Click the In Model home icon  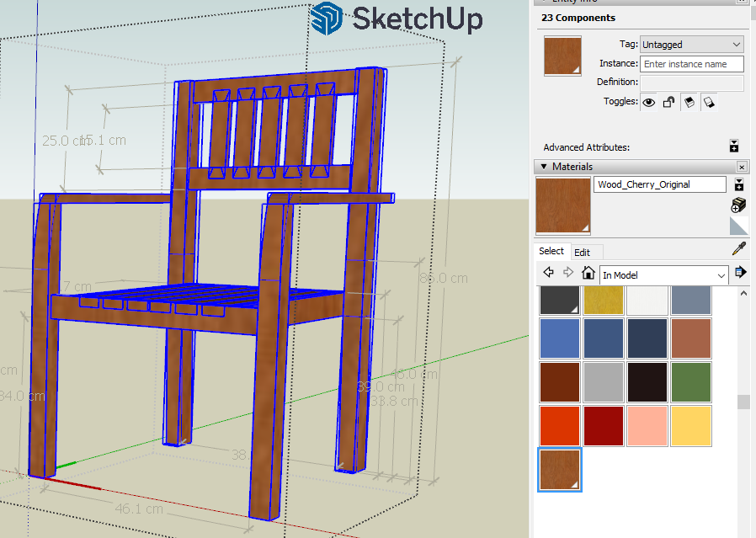(588, 273)
